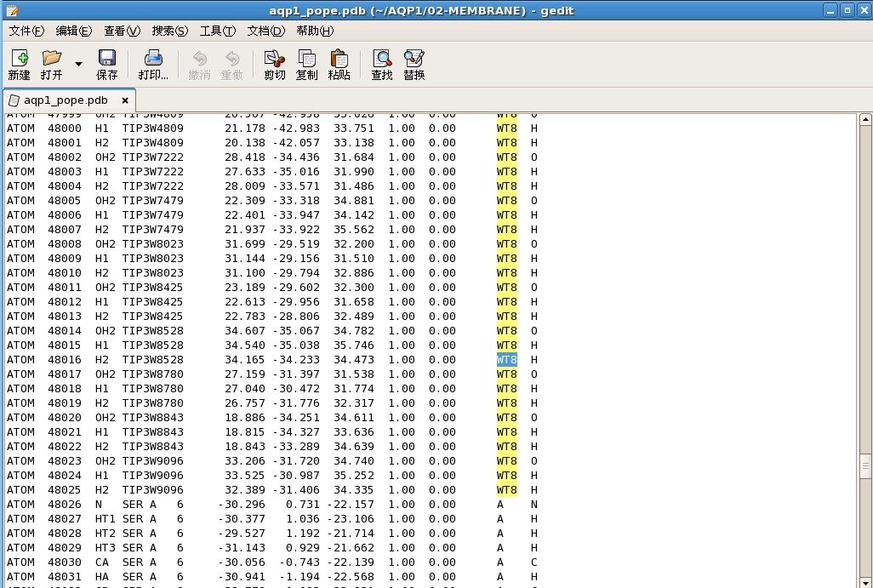The width and height of the screenshot is (873, 588).
Task: Click the gedit title bar window icon
Action: (12, 10)
